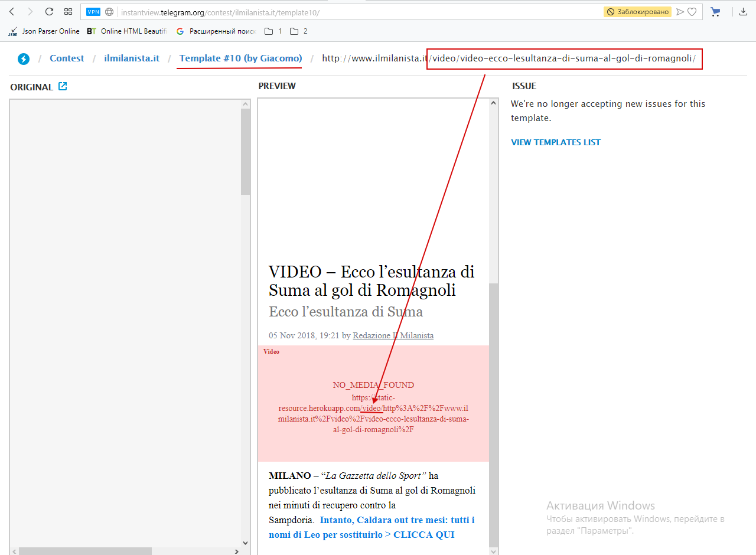Click the no longer accepting issues message
Screen dimensions: 756x555
(x=608, y=110)
